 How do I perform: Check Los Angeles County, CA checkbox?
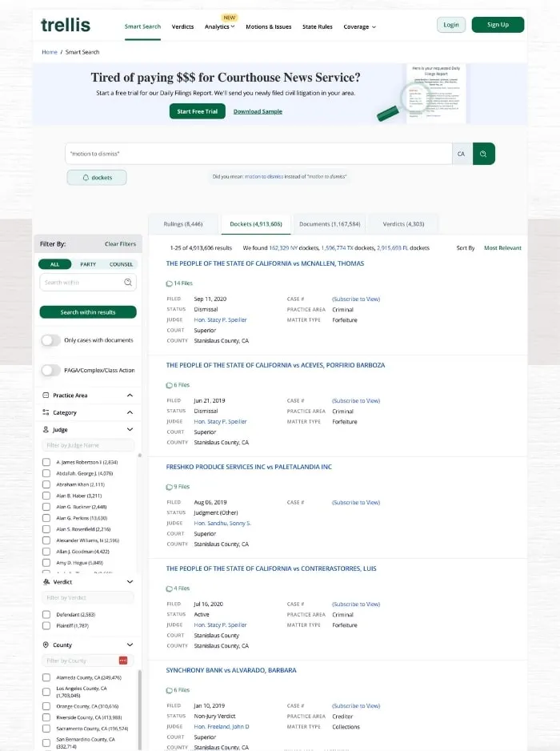tap(46, 692)
